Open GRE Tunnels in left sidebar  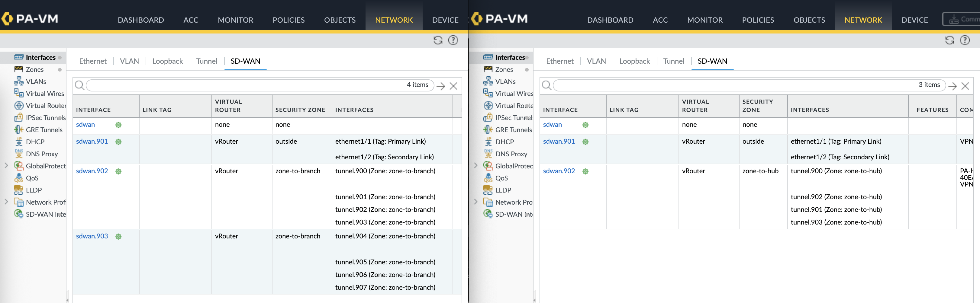point(44,130)
